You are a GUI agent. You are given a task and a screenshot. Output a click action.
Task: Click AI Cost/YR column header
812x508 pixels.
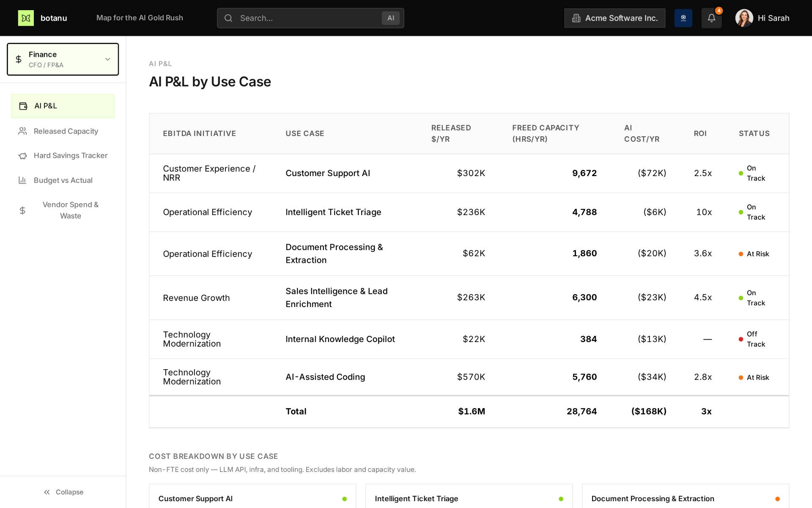coord(642,133)
